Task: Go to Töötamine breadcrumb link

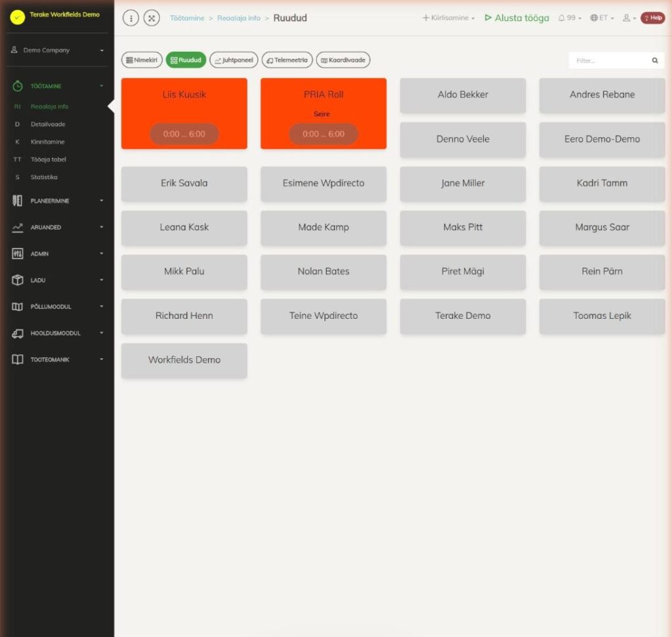Action: point(187,18)
